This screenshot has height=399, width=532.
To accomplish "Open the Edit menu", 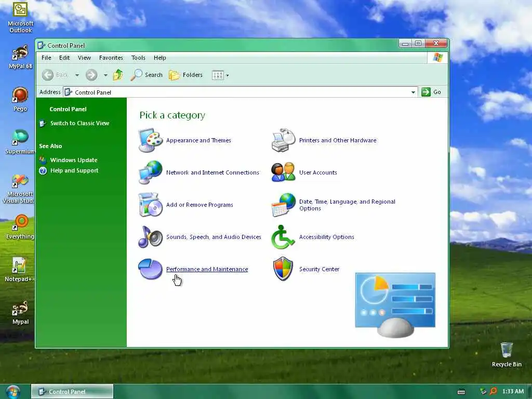I will [64, 58].
